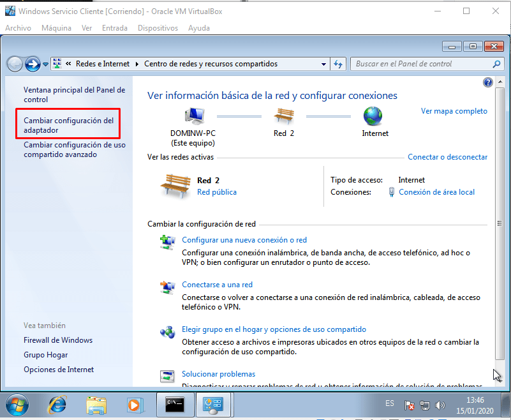Click Cambiar configuración del adaptador

point(68,125)
